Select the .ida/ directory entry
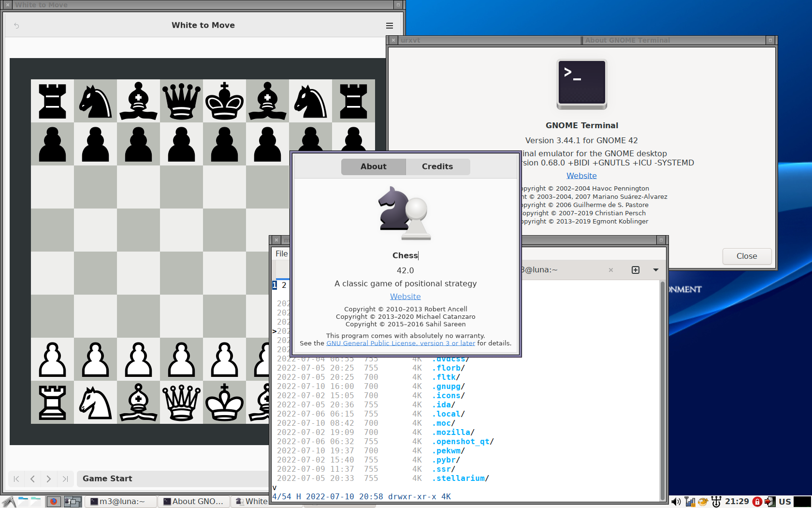 (x=444, y=405)
